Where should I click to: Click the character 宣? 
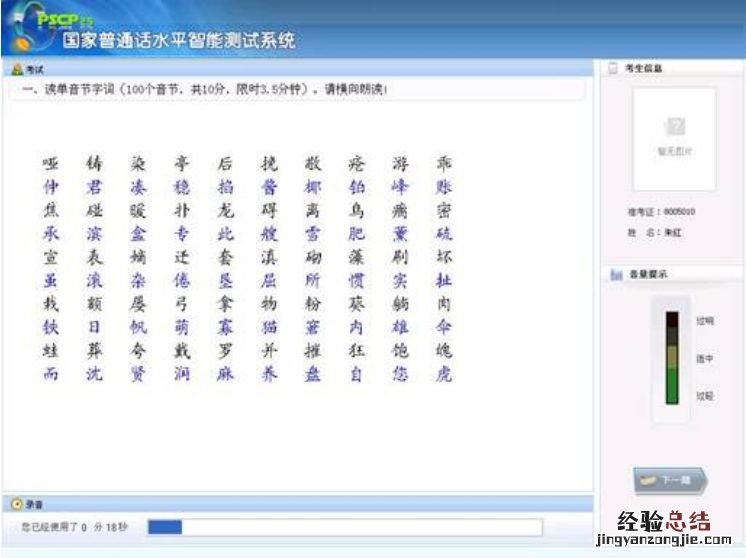(x=50, y=257)
